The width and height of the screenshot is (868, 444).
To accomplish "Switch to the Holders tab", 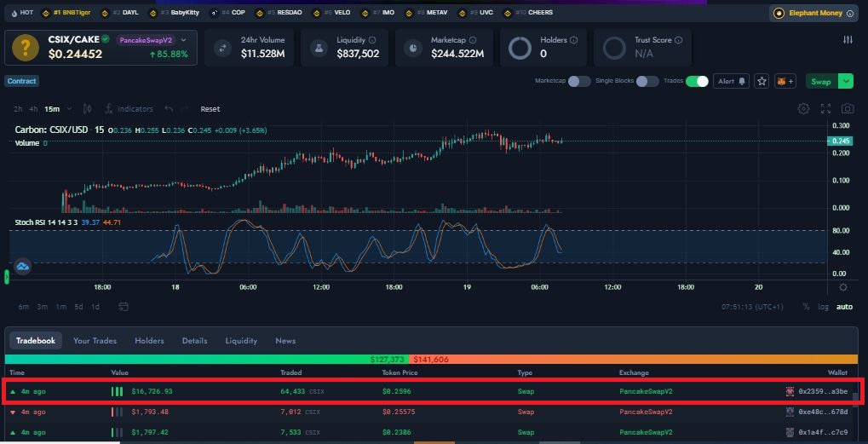I will 149,341.
